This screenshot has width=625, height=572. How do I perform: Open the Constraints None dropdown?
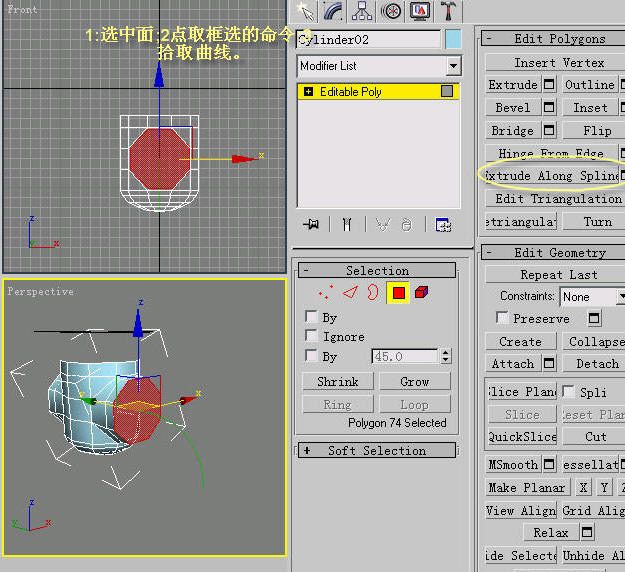[x=592, y=297]
